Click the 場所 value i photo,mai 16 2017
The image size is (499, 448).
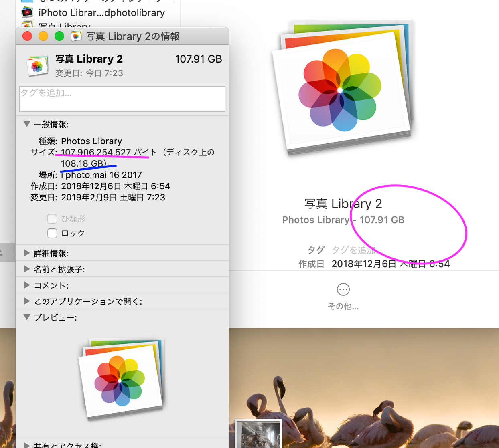point(101,175)
